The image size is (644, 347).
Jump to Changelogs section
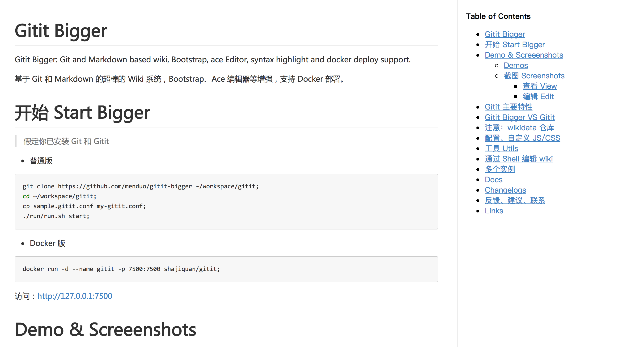pyautogui.click(x=505, y=190)
